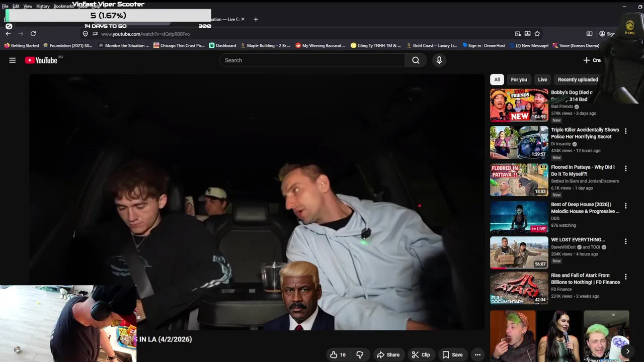This screenshot has height=362, width=644.
Task: Reload the current YouTube page
Action: pos(33,34)
